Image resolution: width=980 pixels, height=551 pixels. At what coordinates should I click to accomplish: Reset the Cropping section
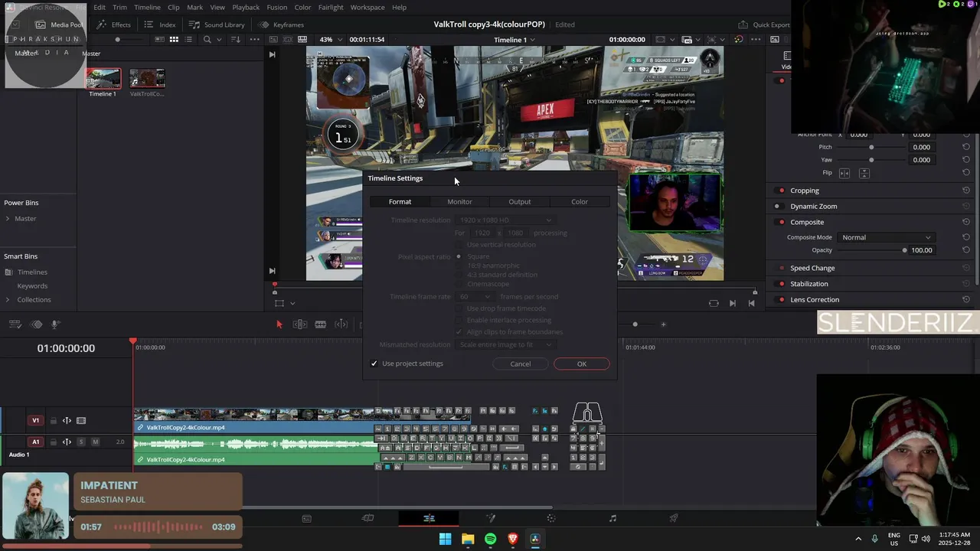(966, 191)
